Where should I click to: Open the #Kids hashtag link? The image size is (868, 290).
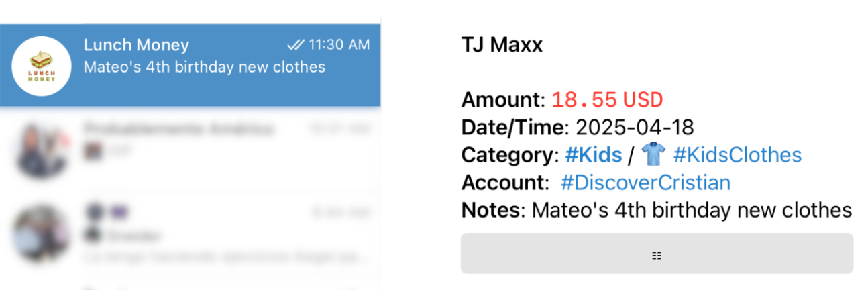[x=593, y=155]
